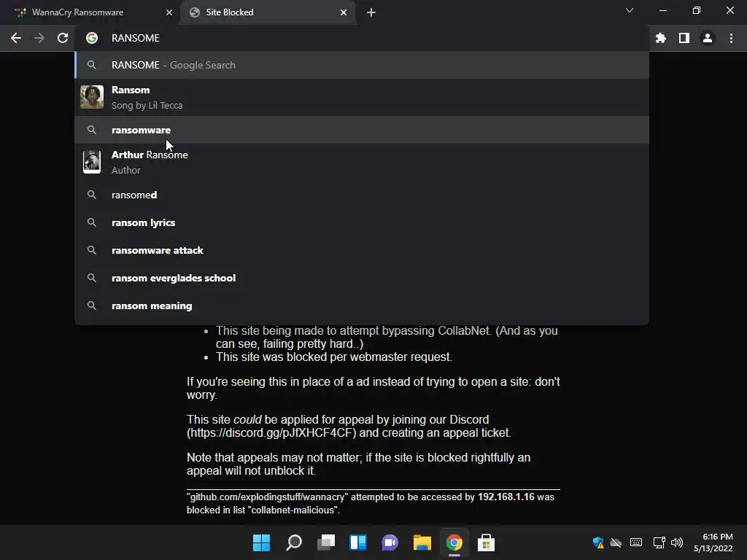Open the Extensions puzzle icon

tap(661, 38)
